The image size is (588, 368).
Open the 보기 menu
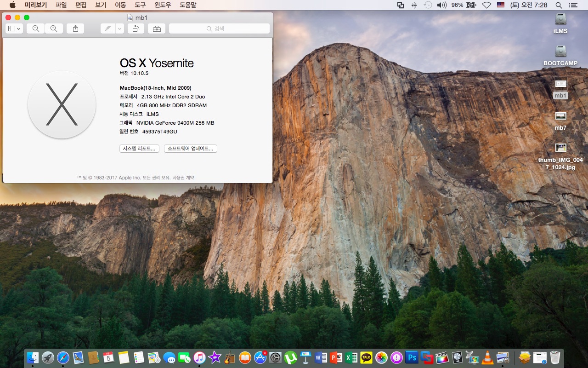[100, 5]
